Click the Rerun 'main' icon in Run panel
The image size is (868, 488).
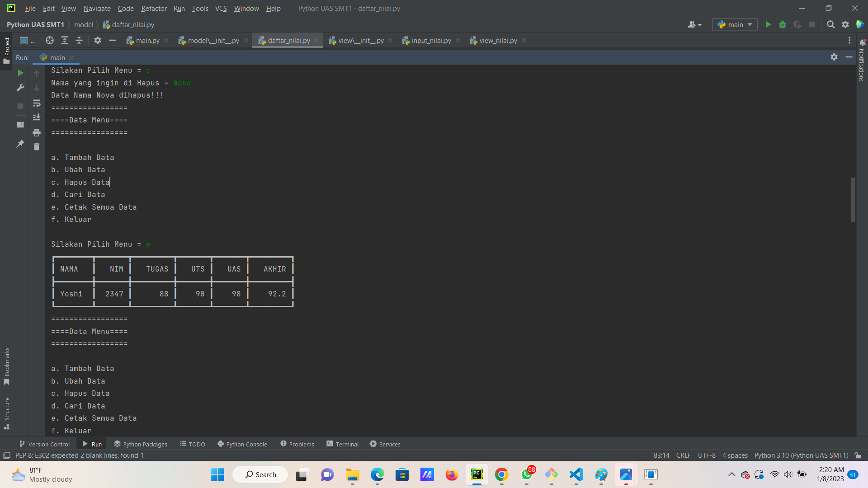[x=20, y=73]
